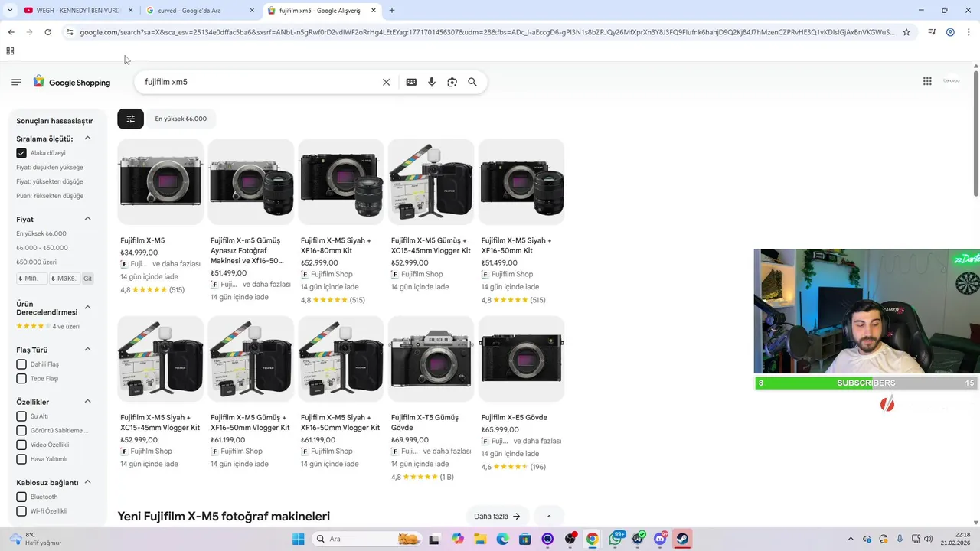980x551 pixels.
Task: Sort by Fiyat: düşükten yükseğe
Action: pyautogui.click(x=50, y=168)
